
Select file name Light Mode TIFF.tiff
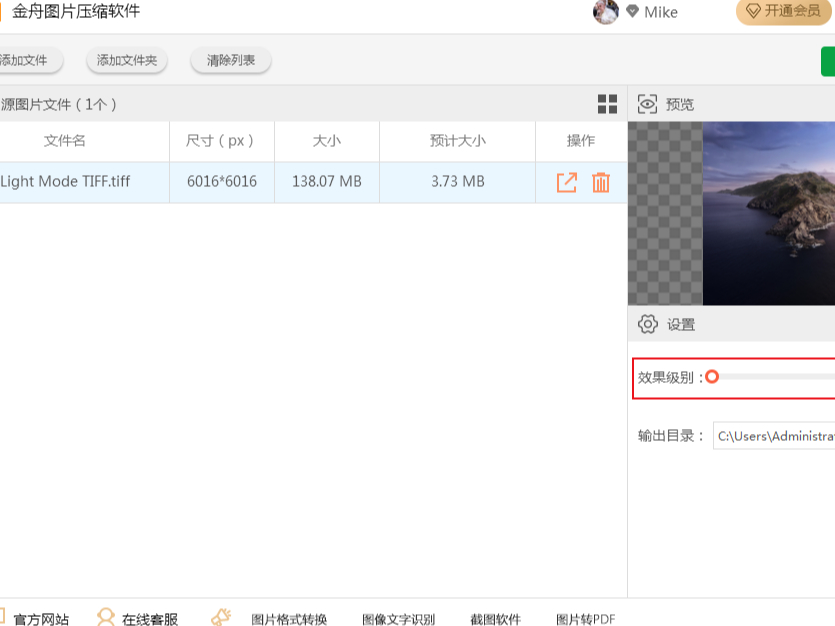tap(65, 182)
